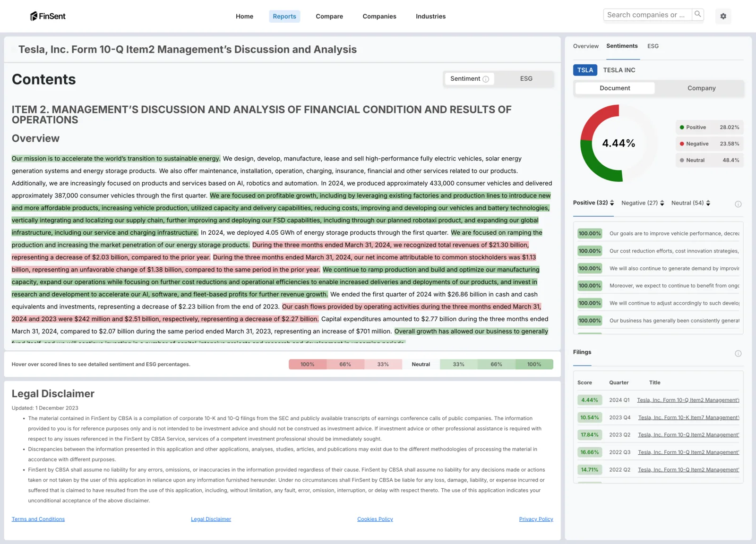Open the 2022 Q3 Tesla 10-Q filing
The image size is (756, 544).
tap(688, 452)
